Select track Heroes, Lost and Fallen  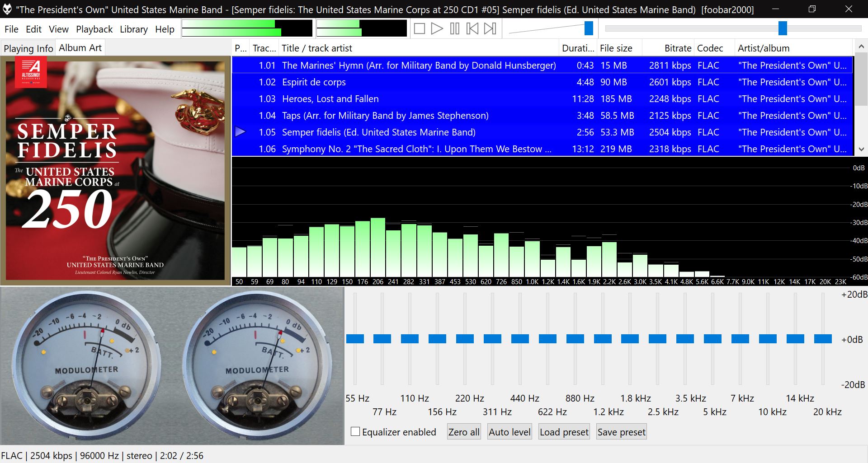coord(542,98)
